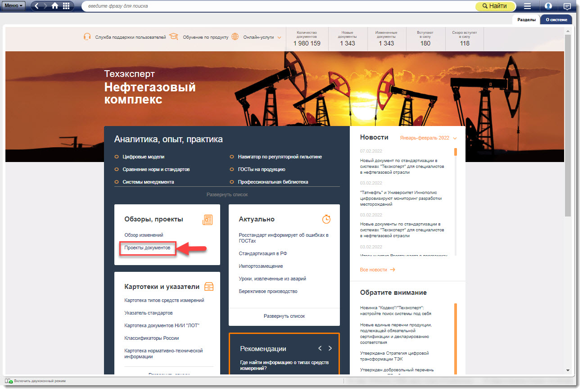The width and height of the screenshot is (583, 392).
Task: Open the Вступают в силу counter
Action: click(425, 39)
